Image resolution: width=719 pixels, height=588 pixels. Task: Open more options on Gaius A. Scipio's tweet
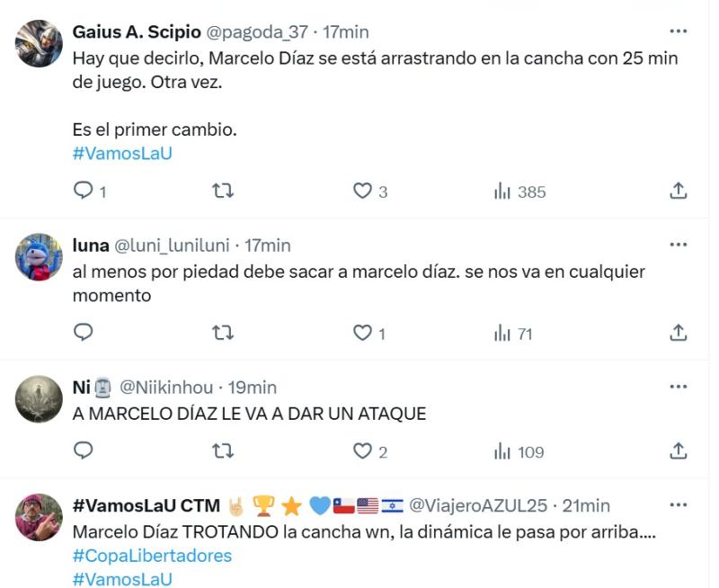[x=679, y=32]
